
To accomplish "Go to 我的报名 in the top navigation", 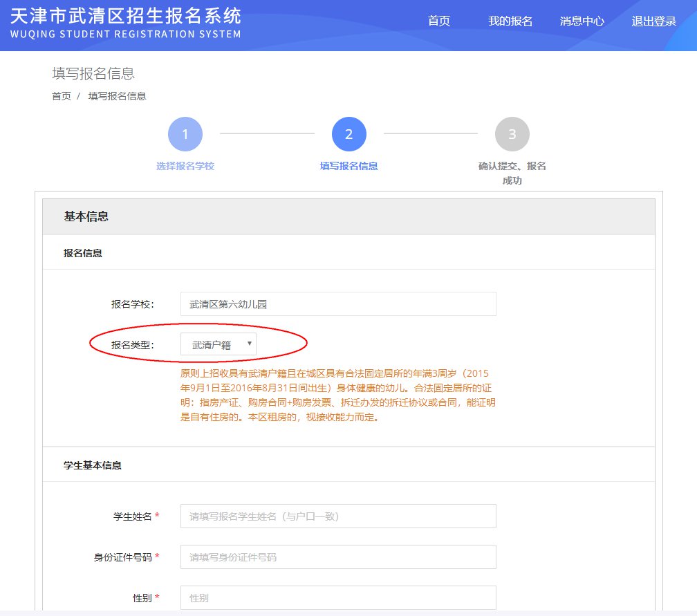I will coord(510,21).
